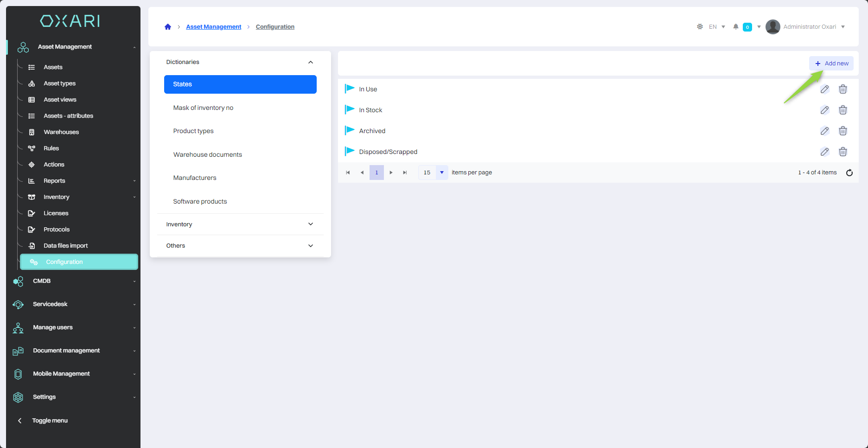Select Product types in Dictionaries

[193, 131]
